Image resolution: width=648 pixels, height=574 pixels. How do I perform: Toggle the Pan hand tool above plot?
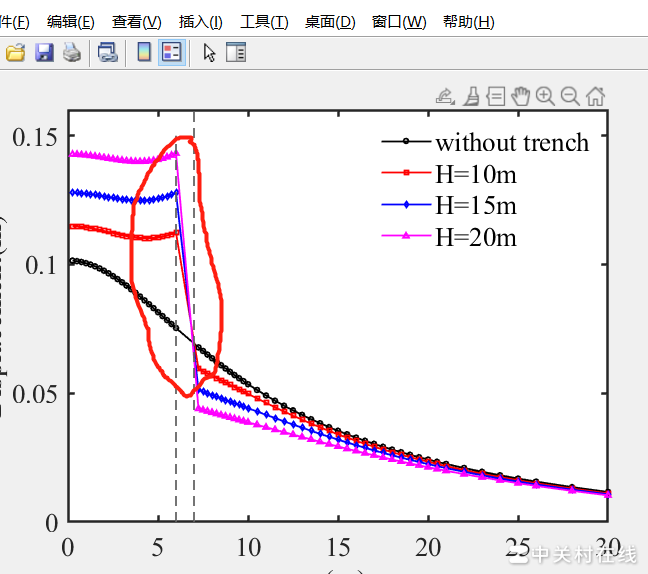coord(520,96)
